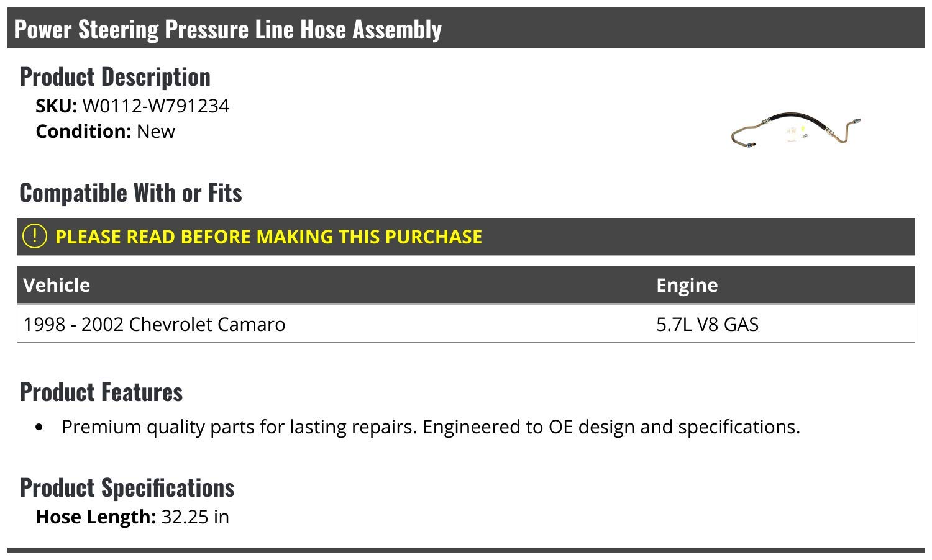Screen dimensions: 932x560
Task: Select the 1998 - 2002 Chevrolet Camaro row
Action: pyautogui.click(x=154, y=324)
